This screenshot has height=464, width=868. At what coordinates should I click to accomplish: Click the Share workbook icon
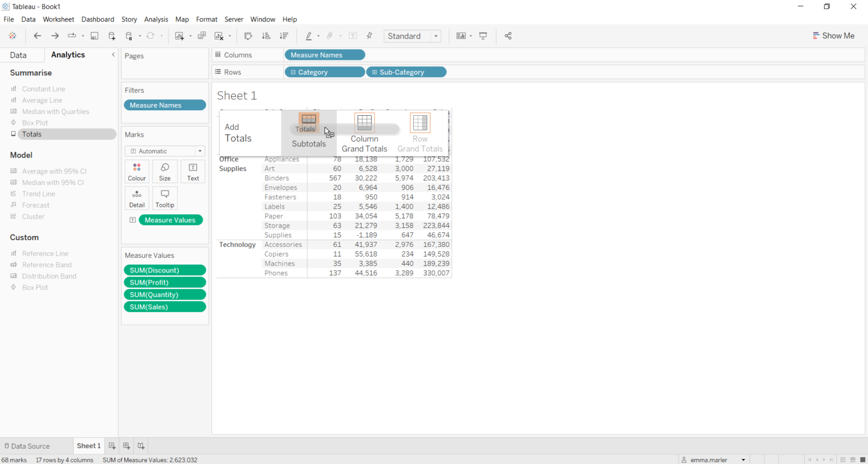coord(507,36)
